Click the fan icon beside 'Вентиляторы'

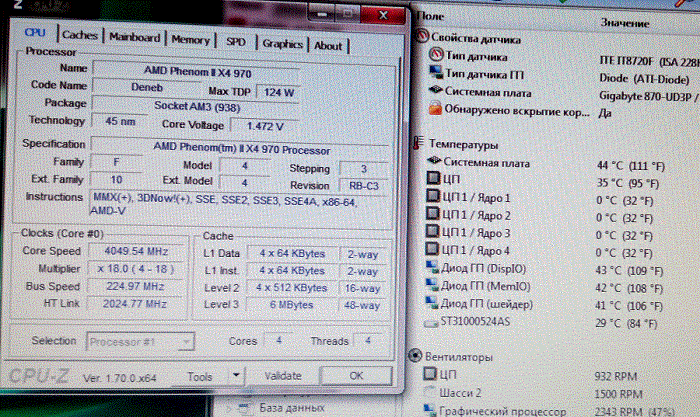tap(415, 355)
